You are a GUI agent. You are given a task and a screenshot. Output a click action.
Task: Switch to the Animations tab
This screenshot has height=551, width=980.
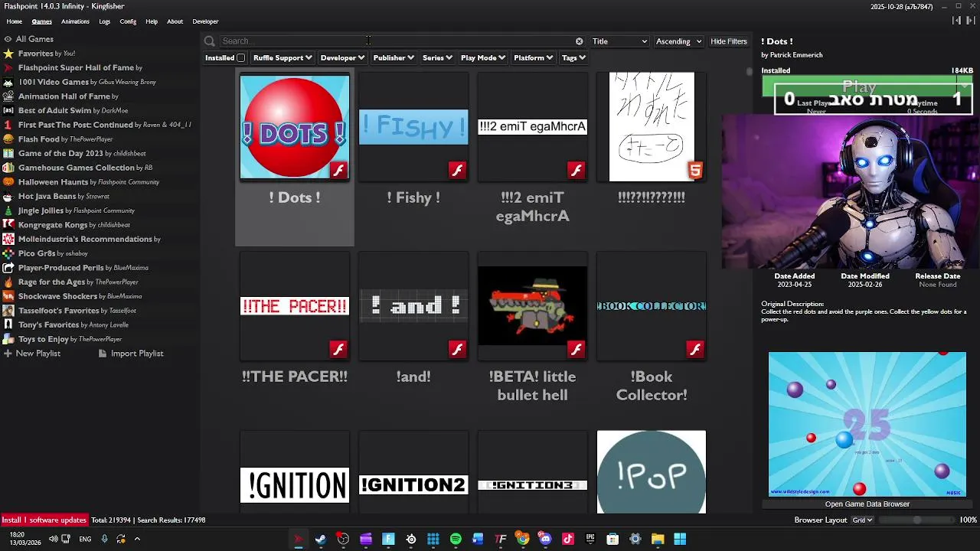pos(75,21)
